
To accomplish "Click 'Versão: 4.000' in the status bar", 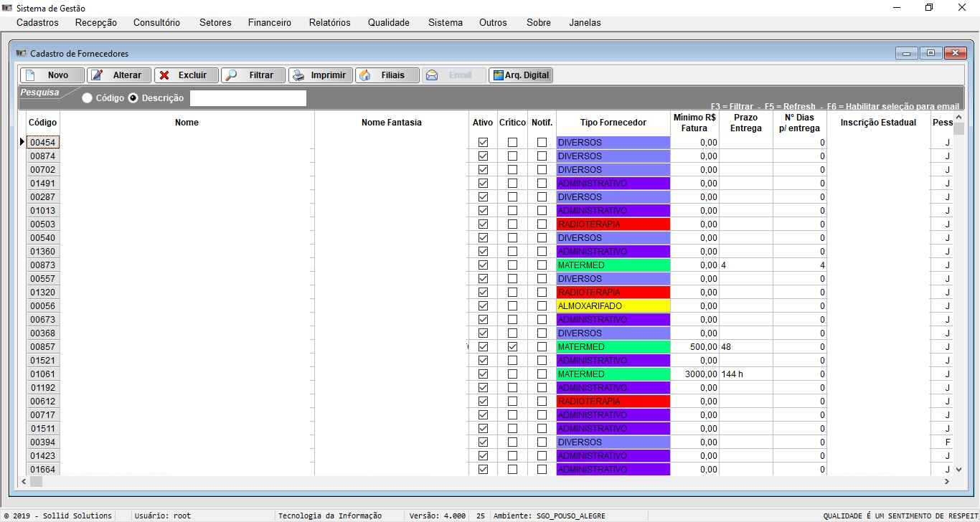I will point(437,516).
